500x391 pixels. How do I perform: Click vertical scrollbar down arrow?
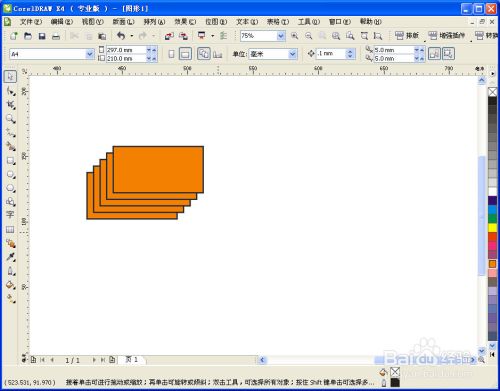482,351
